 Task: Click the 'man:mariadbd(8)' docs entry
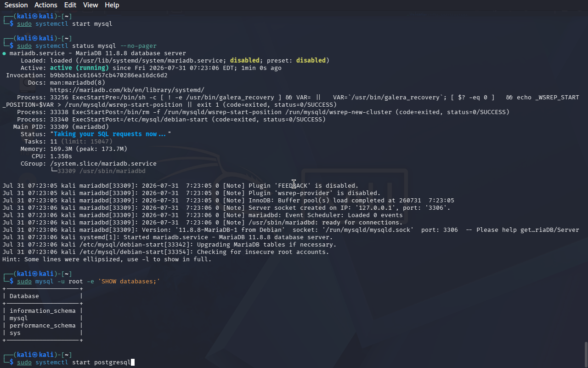pos(78,82)
